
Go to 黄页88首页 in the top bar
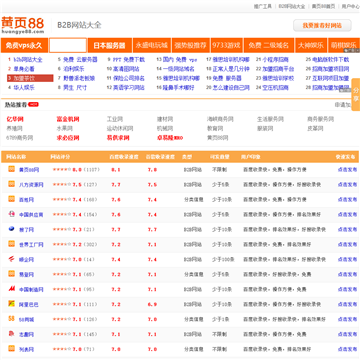(323, 6)
